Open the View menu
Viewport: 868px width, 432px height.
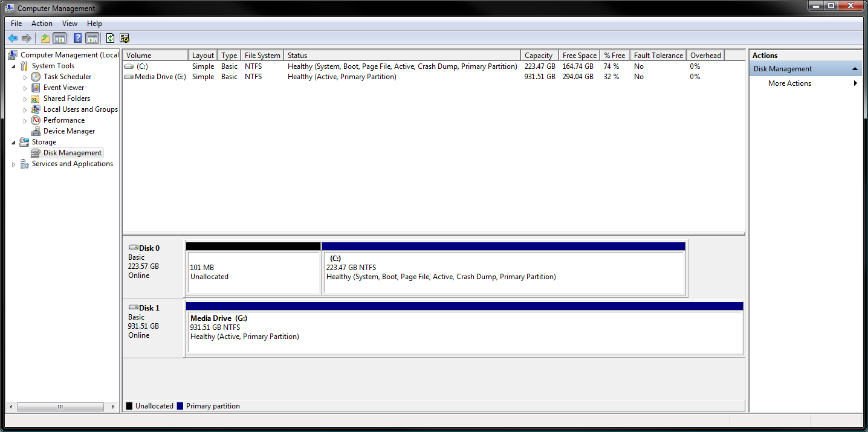click(x=70, y=24)
